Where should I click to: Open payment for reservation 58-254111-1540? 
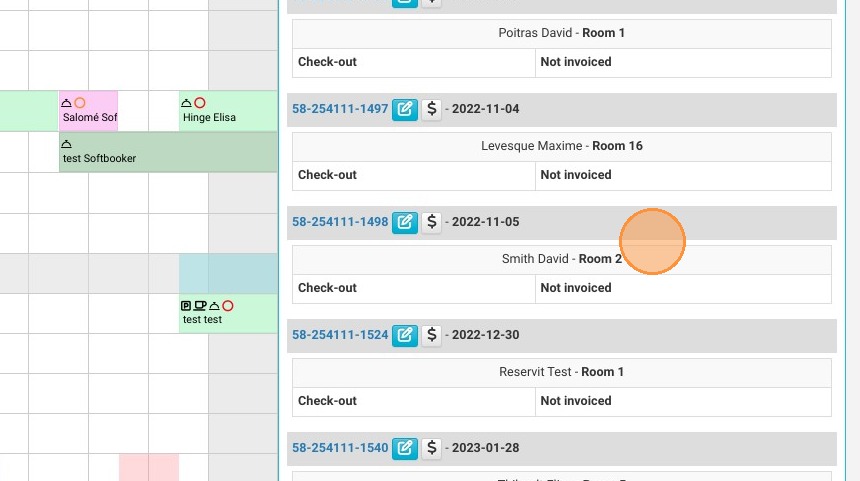pos(432,448)
